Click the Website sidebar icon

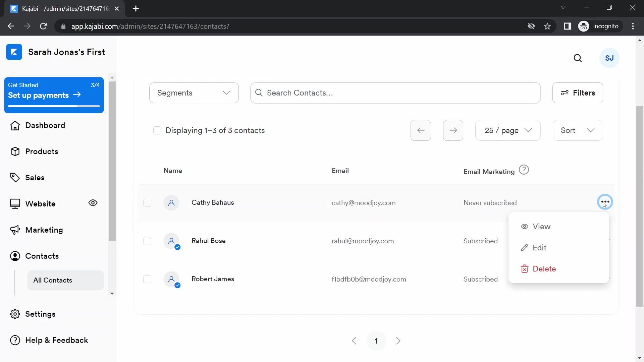coord(15,203)
